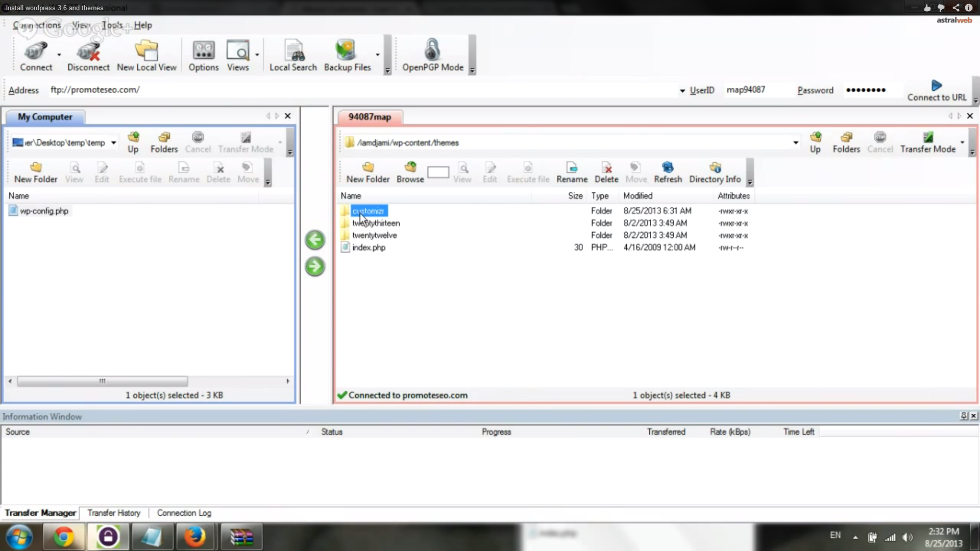
Task: Enable OpenPGP Mode
Action: (x=432, y=56)
